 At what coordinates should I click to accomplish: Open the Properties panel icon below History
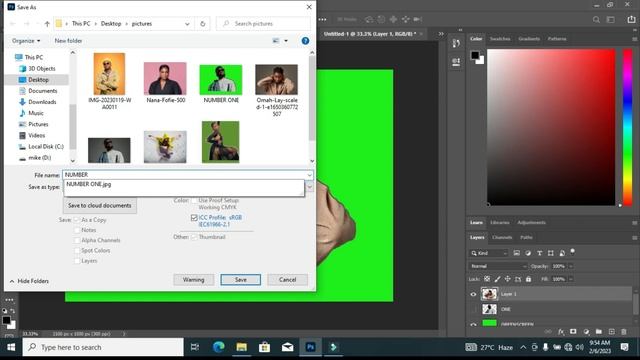tap(456, 62)
